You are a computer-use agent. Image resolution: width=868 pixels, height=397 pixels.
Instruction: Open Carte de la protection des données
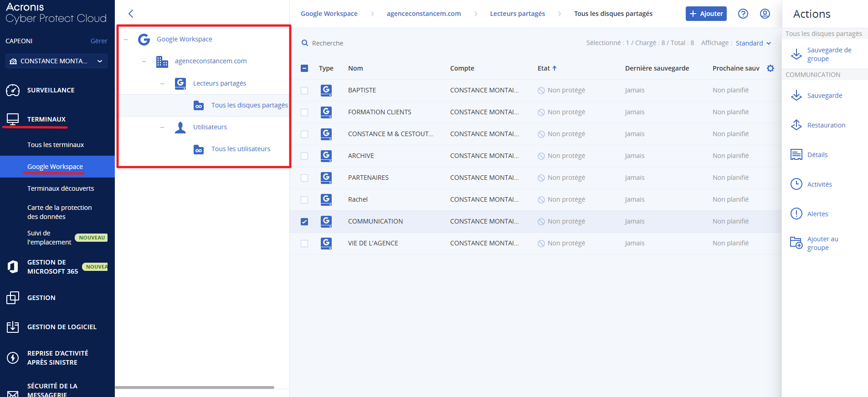(59, 212)
